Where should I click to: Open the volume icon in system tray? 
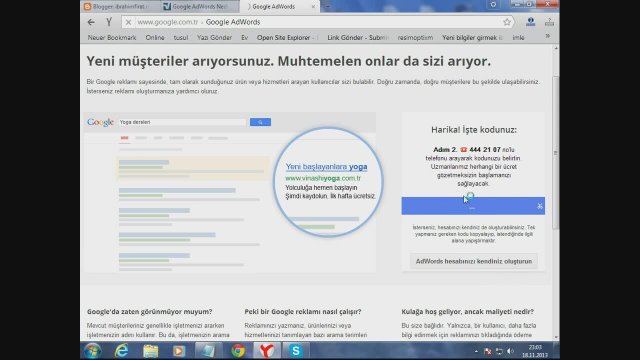coord(510,351)
